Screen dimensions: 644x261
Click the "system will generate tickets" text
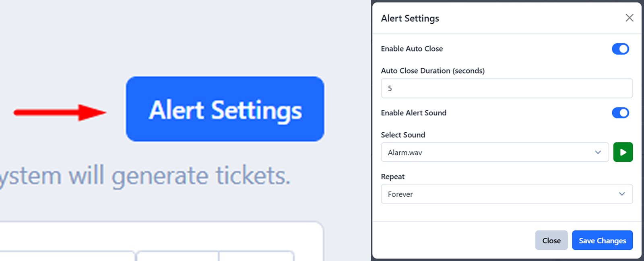(x=145, y=176)
